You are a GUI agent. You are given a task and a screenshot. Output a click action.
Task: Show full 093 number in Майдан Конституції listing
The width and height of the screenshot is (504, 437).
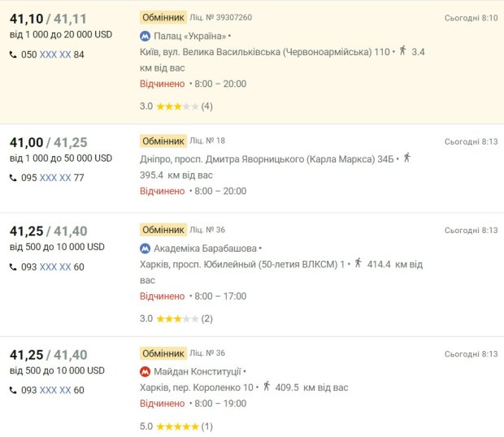[55, 390]
